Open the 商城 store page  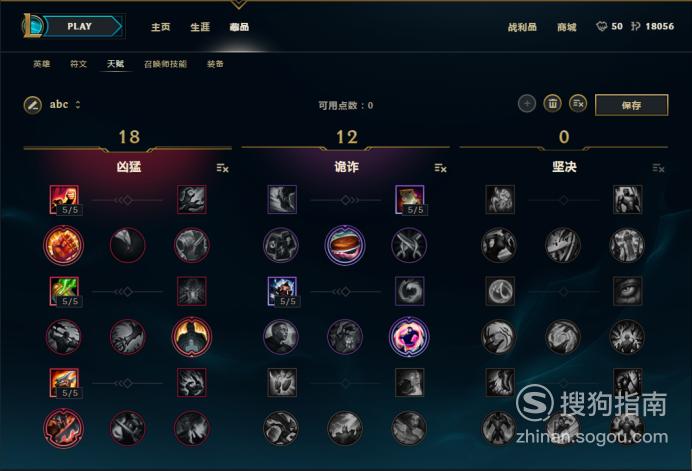(x=567, y=27)
